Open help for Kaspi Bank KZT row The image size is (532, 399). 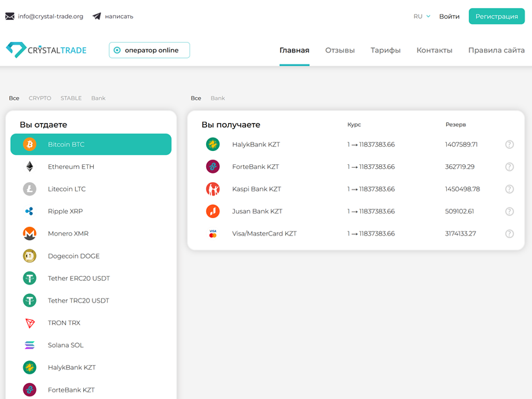coord(509,189)
